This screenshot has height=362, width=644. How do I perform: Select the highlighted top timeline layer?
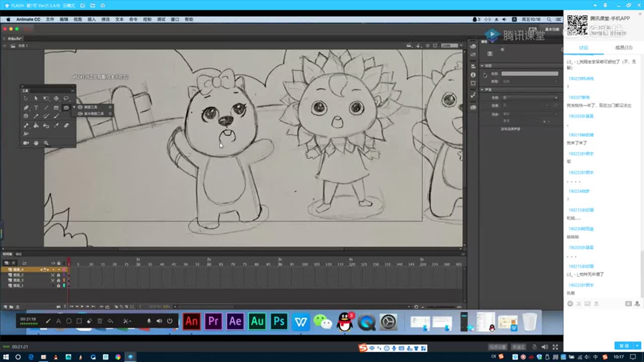34,269
